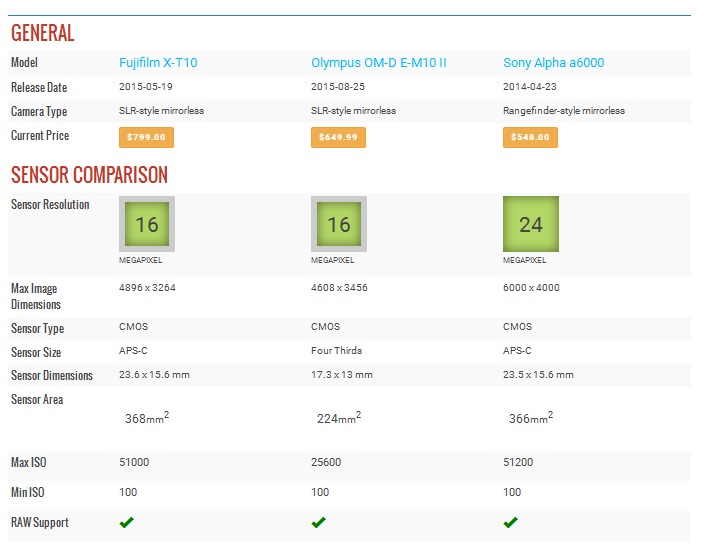
Task: Click the Olympus RAW Support green checkmark
Action: (x=319, y=523)
